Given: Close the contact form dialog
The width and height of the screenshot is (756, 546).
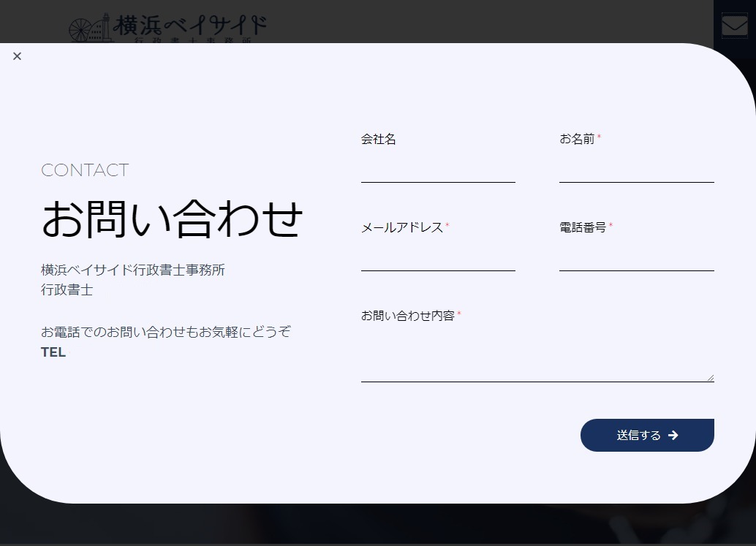Looking at the screenshot, I should (x=17, y=56).
